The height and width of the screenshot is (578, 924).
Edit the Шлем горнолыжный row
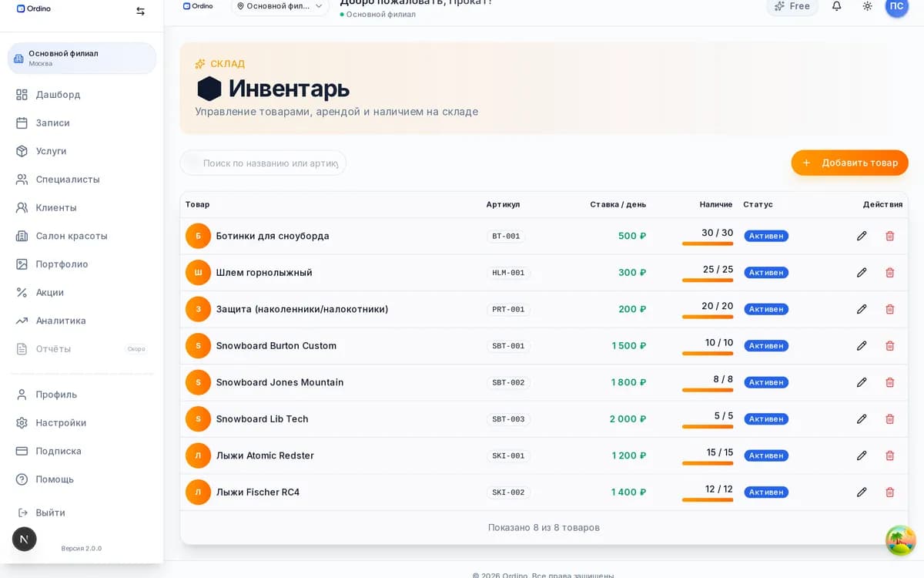click(862, 272)
